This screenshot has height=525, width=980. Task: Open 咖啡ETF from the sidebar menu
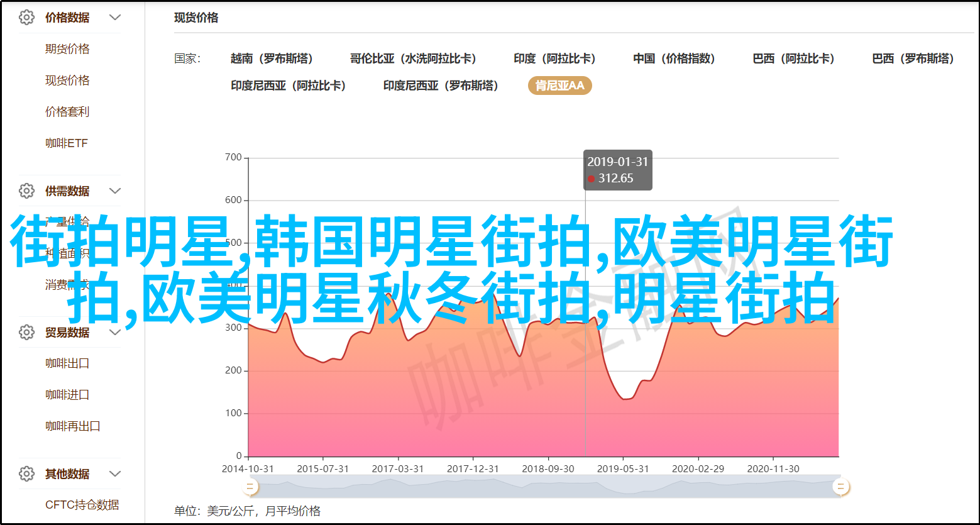67,143
